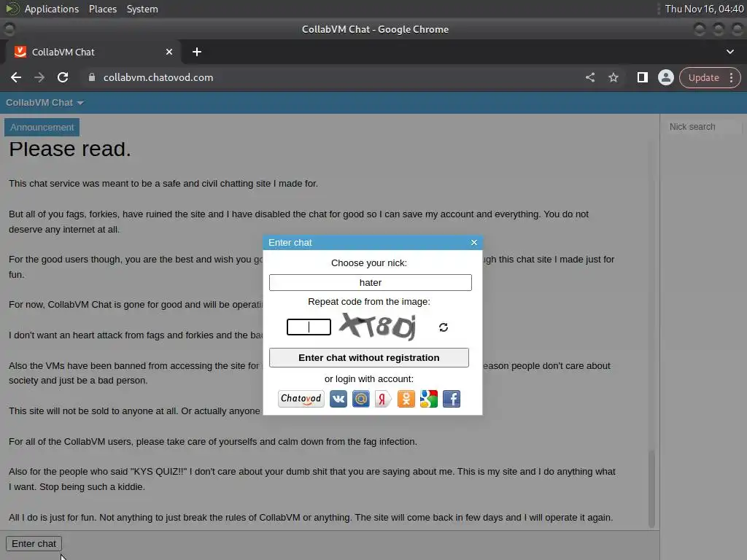The image size is (747, 560).
Task: Log in with the Odnoklassniki icon
Action: [x=406, y=399]
